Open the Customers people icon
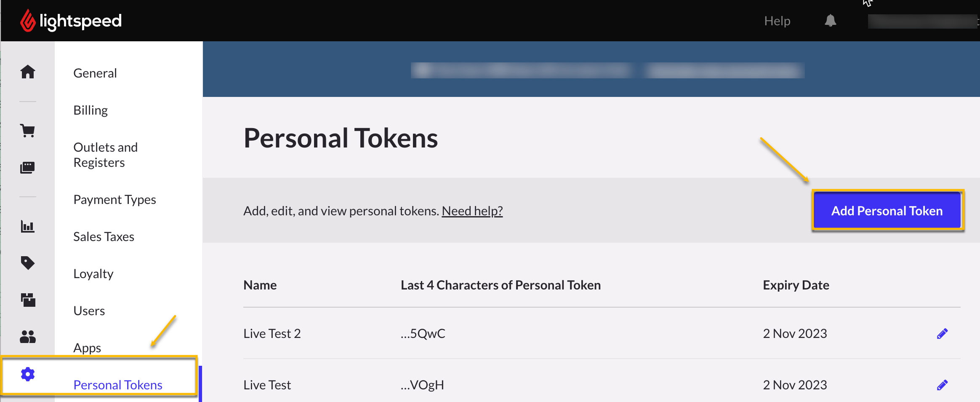Image resolution: width=980 pixels, height=402 pixels. pyautogui.click(x=28, y=336)
